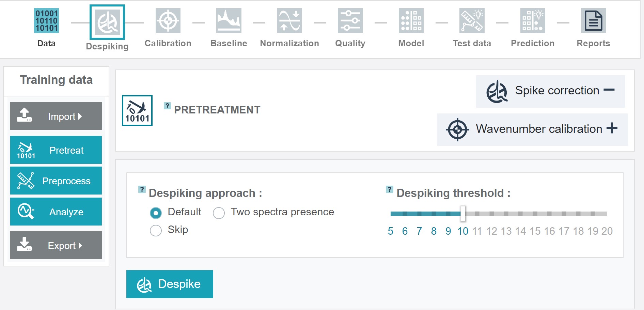Switch to the Preprocess section
Image resolution: width=644 pixels, height=310 pixels.
pos(56,181)
